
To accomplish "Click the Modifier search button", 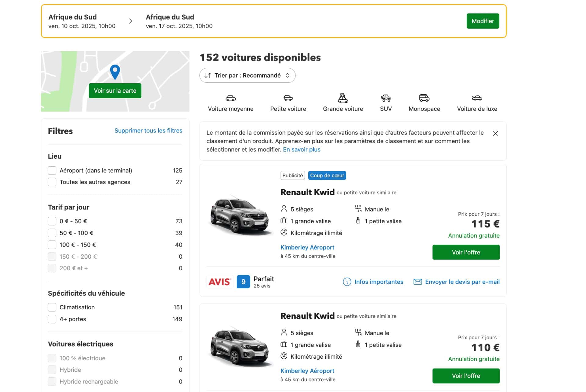I will click(483, 21).
